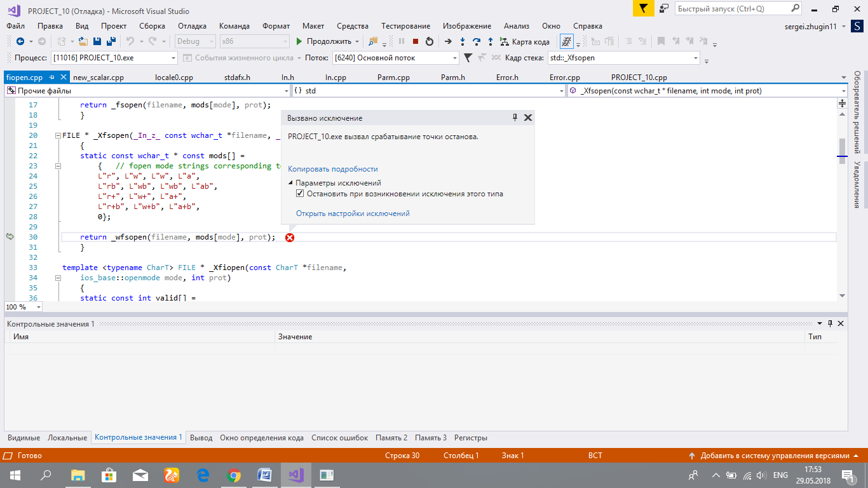Open the 'Прочие файлы' scope dropdown

pos(286,91)
